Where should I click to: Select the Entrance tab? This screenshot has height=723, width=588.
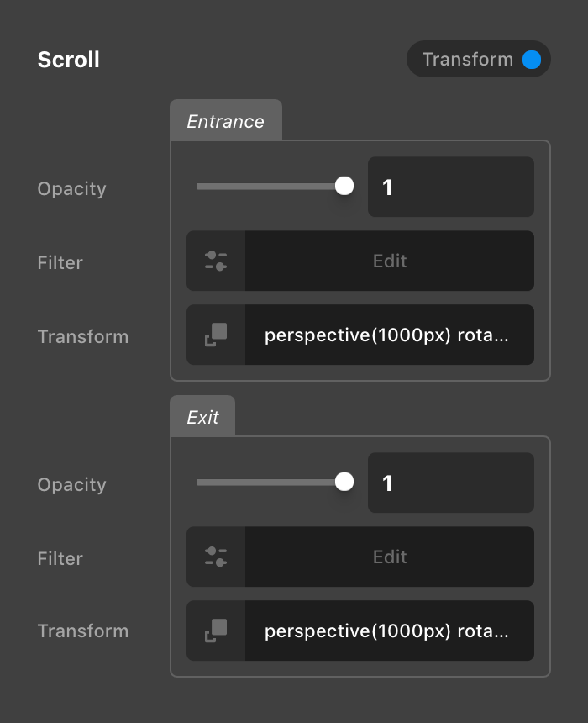pos(225,121)
